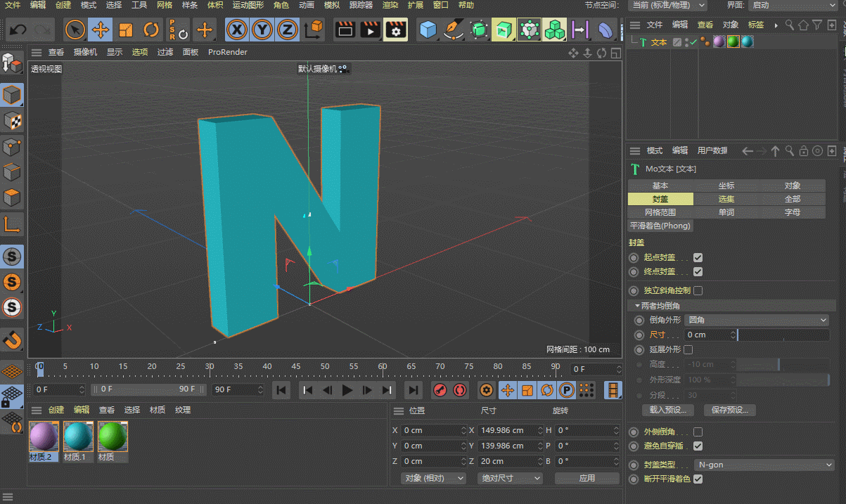Open the 封盖类型 N-gon dropdown
The width and height of the screenshot is (846, 504).
[764, 465]
